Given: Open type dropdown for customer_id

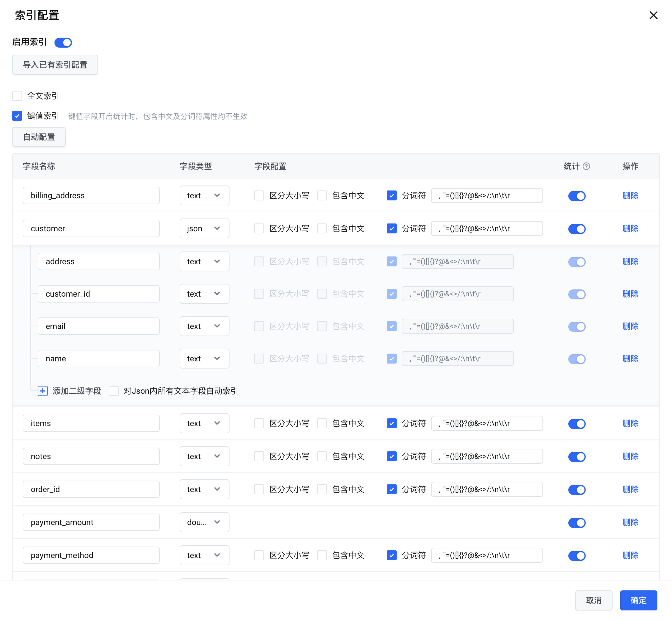Looking at the screenshot, I should (x=204, y=294).
